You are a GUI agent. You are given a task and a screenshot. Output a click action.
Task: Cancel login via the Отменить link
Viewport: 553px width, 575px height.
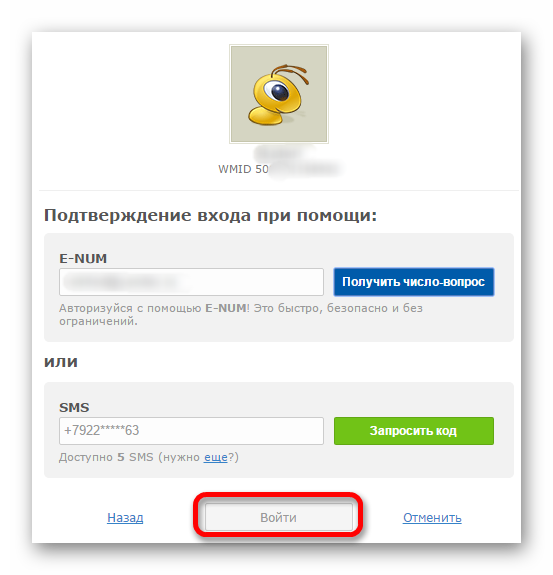coord(432,517)
